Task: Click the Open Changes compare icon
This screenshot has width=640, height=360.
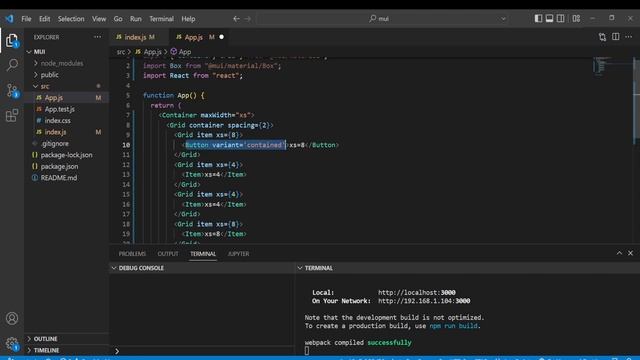Action: click(x=602, y=37)
